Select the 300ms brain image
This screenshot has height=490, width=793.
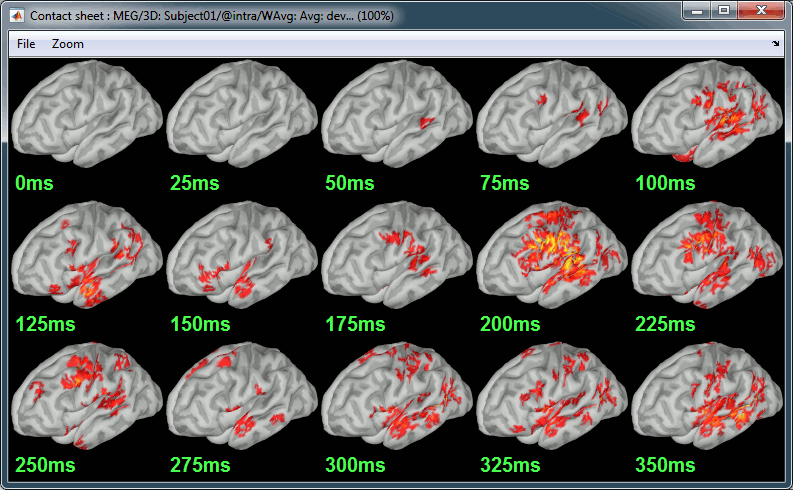(x=396, y=398)
